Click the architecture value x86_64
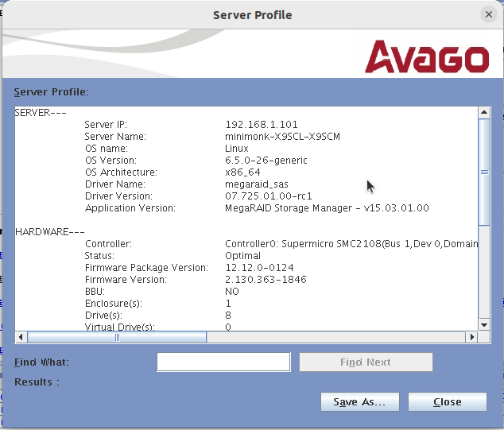Screen dimensions: 504x430 click(242, 172)
